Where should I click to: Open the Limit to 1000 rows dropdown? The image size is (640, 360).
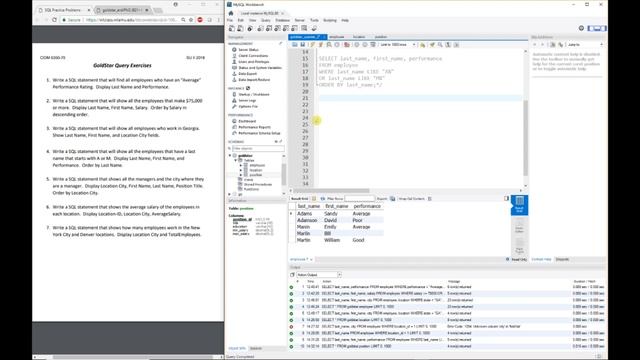pos(398,44)
